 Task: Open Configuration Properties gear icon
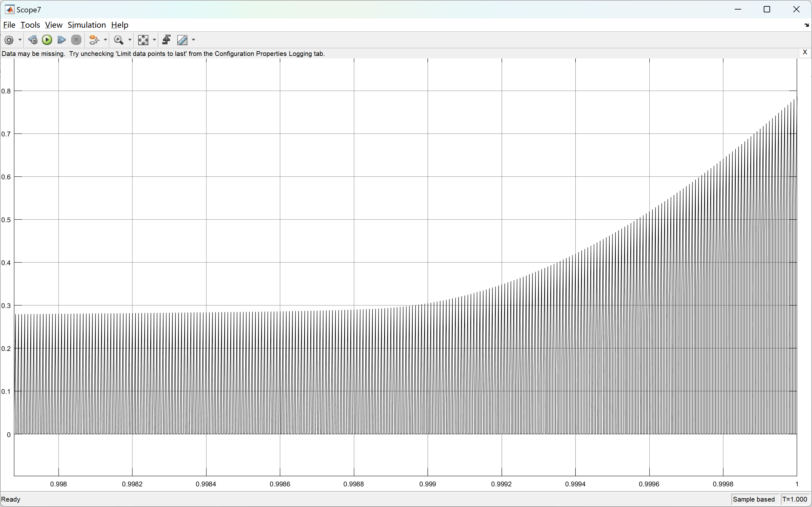pyautogui.click(x=9, y=40)
